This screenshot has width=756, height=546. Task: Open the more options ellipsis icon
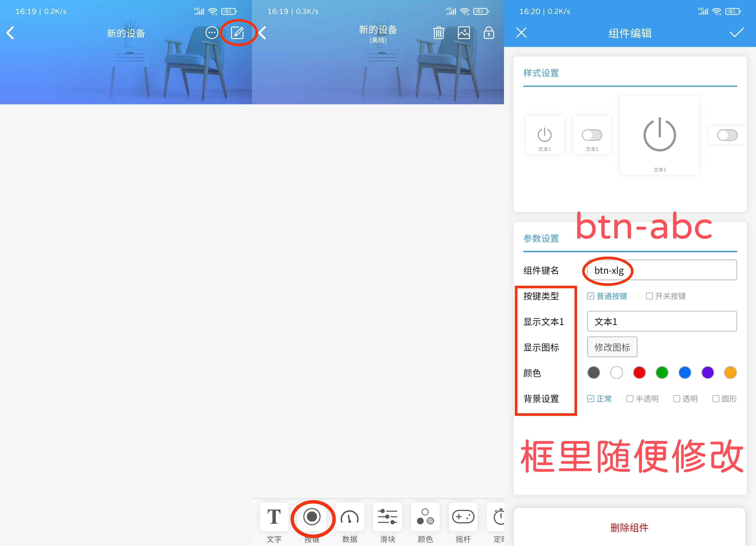tap(212, 33)
